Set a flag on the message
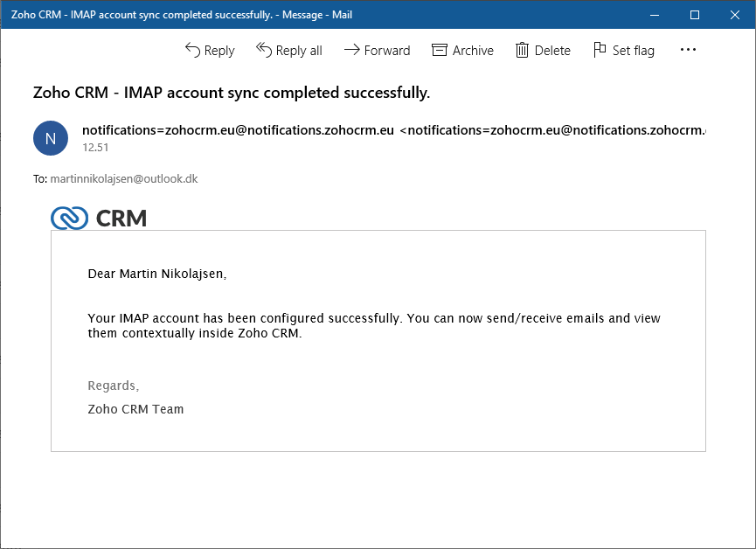Screen dimensions: 756x549 coord(624,50)
